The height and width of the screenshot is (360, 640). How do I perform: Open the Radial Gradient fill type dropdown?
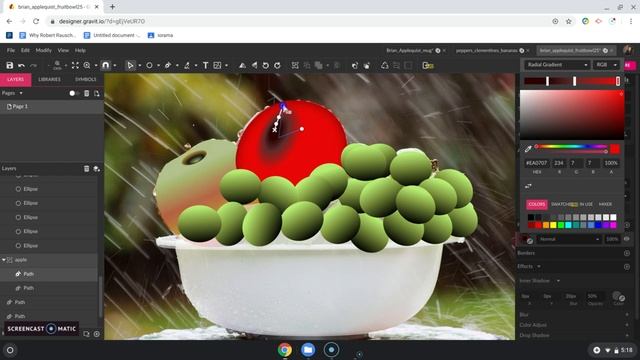[x=556, y=65]
